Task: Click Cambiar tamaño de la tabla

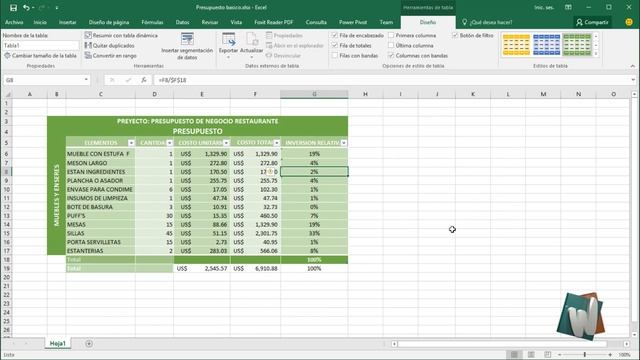Action: click(40, 56)
